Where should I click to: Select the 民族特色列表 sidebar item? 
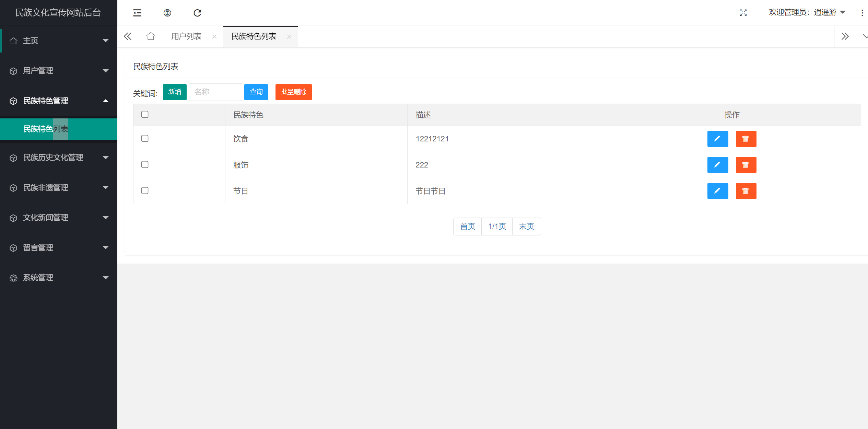[x=46, y=129]
